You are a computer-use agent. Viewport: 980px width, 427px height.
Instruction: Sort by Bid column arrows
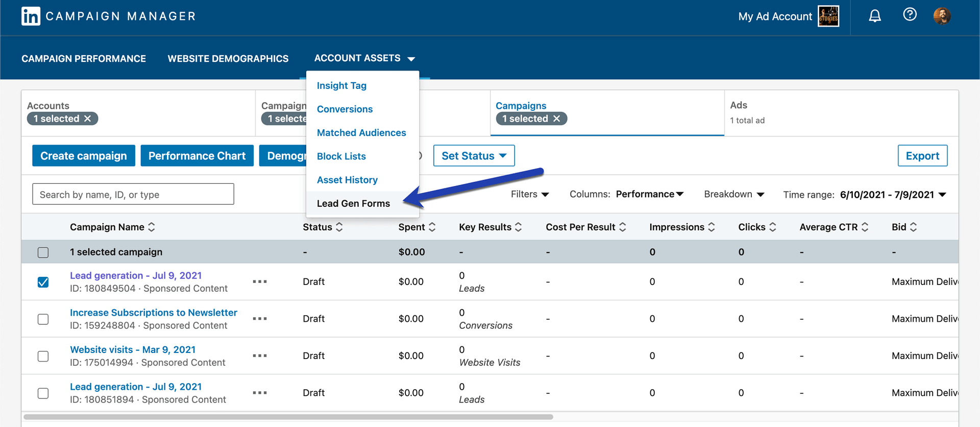pos(914,227)
